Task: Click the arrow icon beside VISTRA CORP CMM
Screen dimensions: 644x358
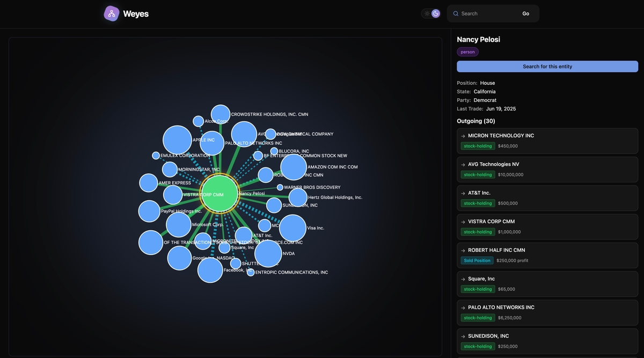Action: (463, 222)
